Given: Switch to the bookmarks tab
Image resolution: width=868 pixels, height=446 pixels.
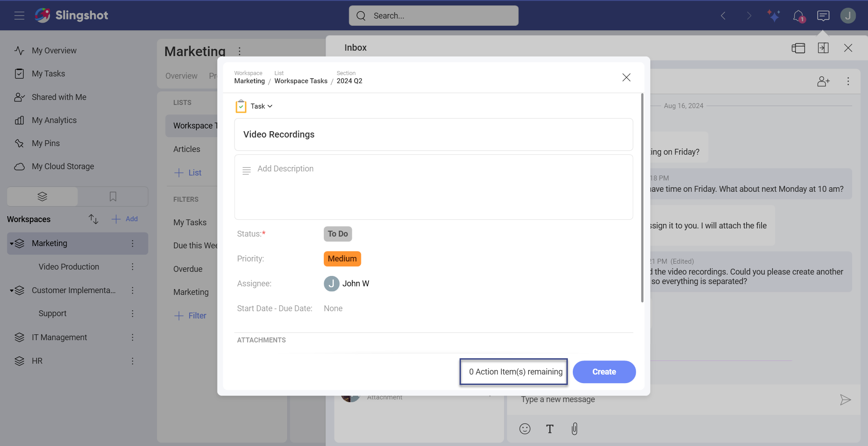Looking at the screenshot, I should [113, 196].
